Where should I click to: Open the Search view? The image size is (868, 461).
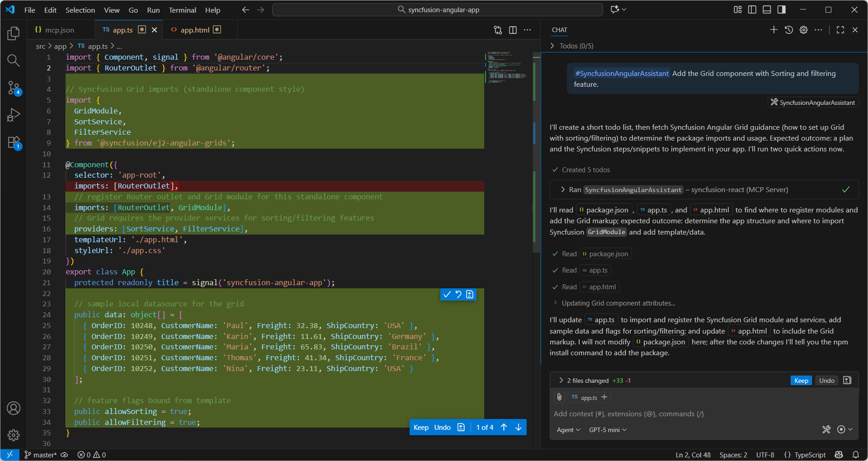(14, 60)
